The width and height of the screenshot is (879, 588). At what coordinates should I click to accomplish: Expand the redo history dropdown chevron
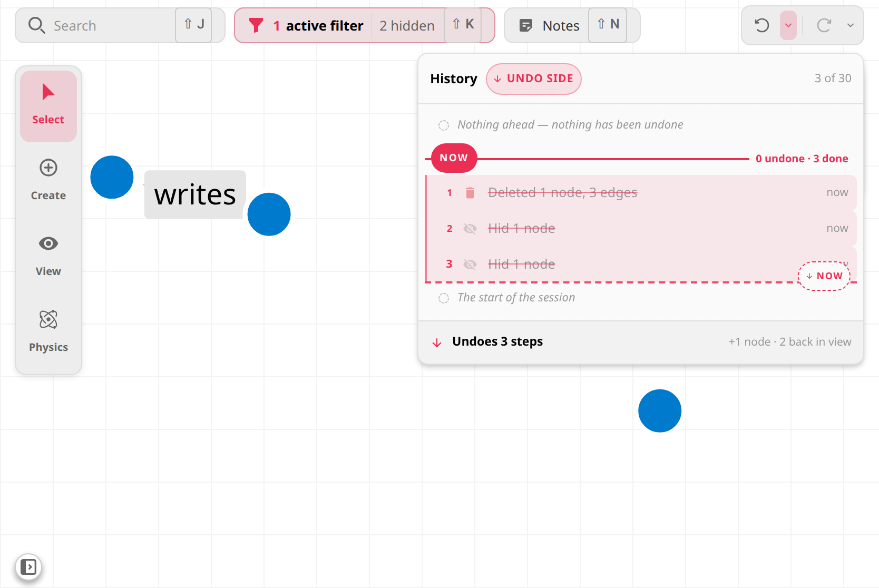point(851,25)
